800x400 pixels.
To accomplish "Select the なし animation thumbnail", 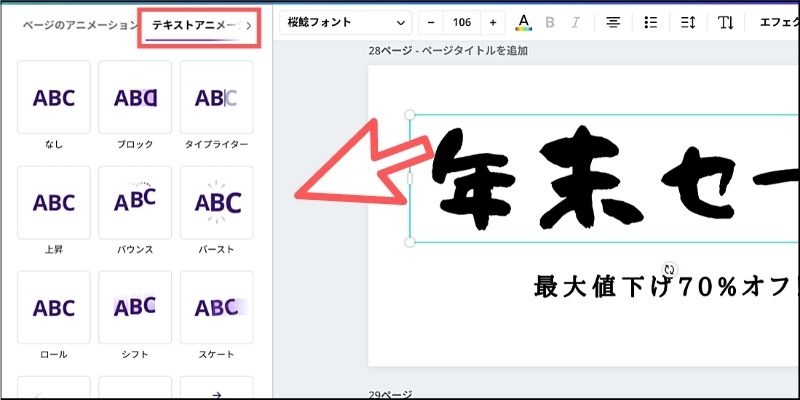I will click(54, 97).
